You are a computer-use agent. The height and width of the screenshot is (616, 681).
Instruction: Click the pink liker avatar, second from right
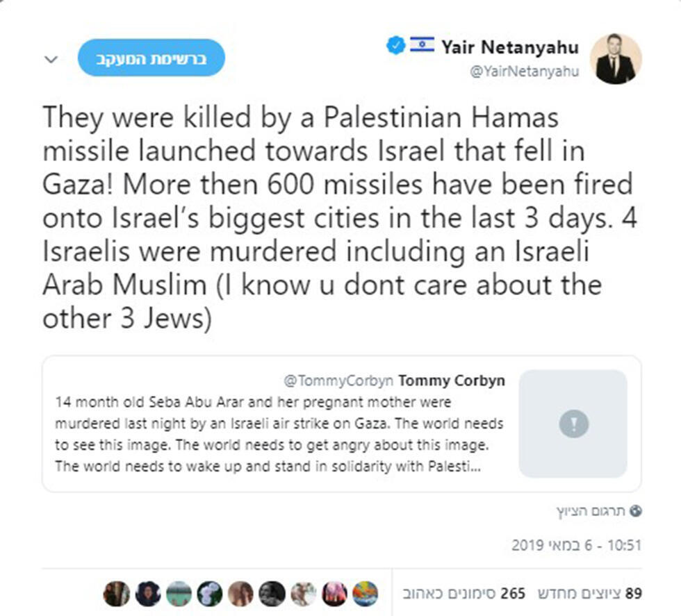(334, 594)
